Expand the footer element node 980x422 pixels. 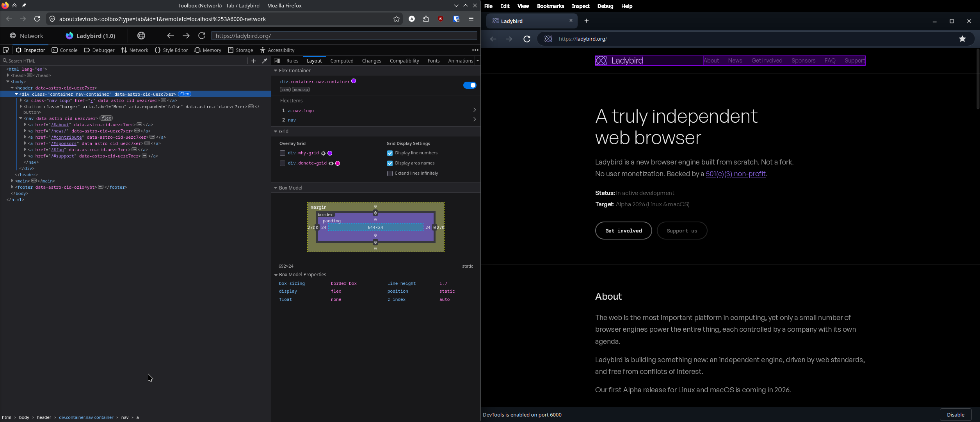pos(12,187)
